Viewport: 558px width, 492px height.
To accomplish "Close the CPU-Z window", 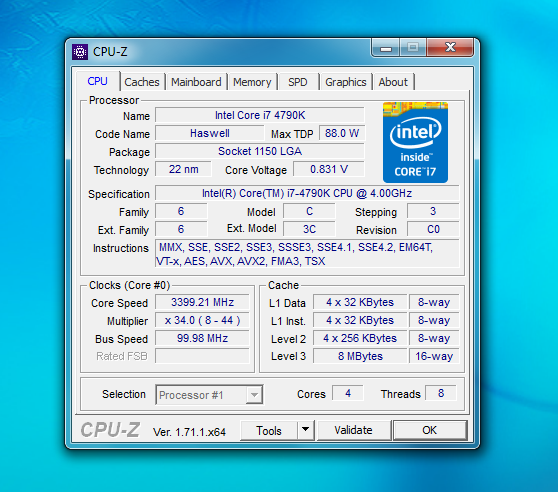I will [450, 47].
